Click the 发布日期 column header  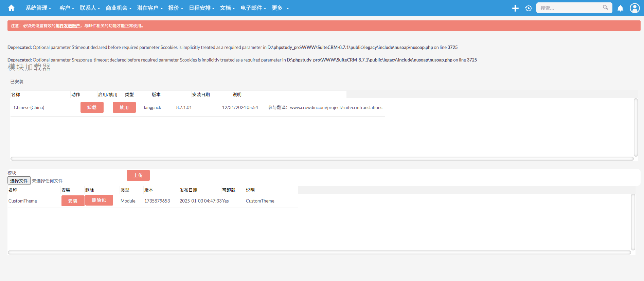189,190
